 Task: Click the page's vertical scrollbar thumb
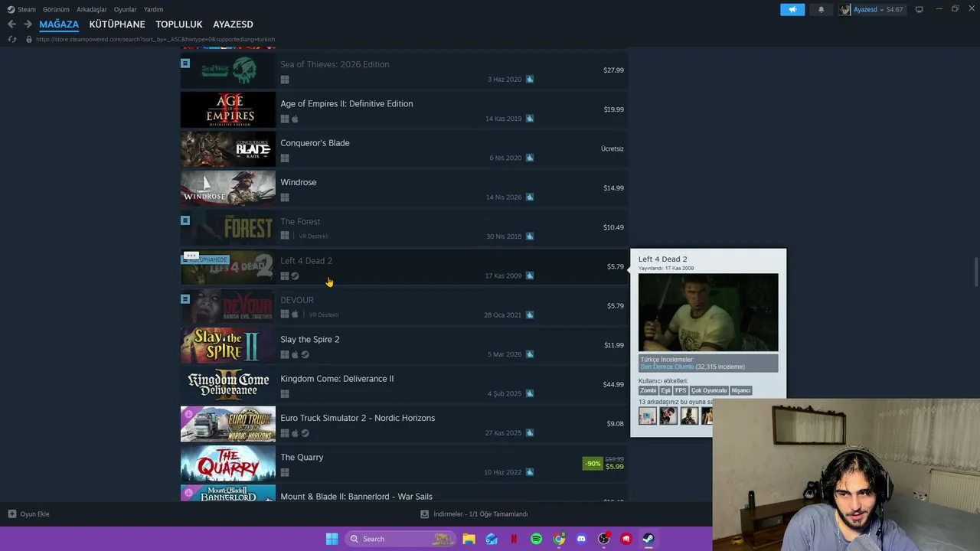point(975,273)
